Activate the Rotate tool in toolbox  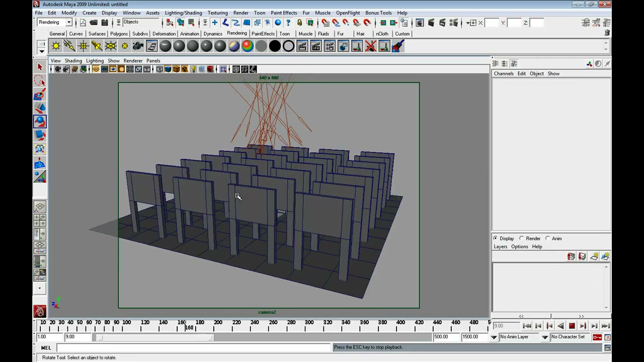pos(40,121)
